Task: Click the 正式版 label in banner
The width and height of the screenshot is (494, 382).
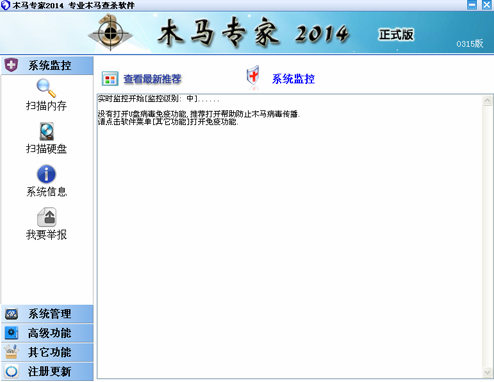Action: 396,34
